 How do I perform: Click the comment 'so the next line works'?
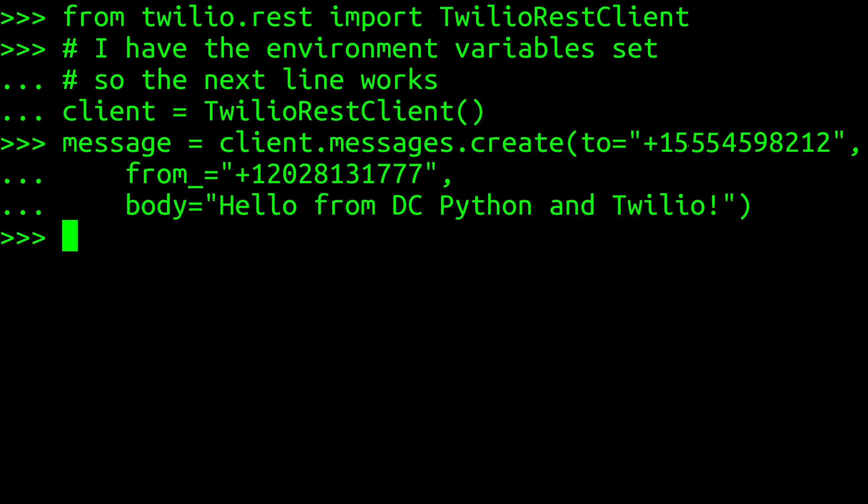click(266, 80)
